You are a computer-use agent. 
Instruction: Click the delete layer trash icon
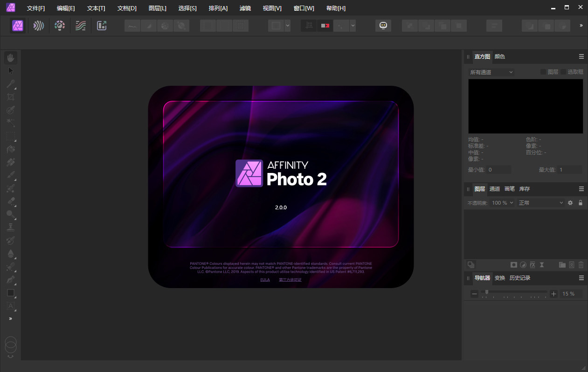581,264
